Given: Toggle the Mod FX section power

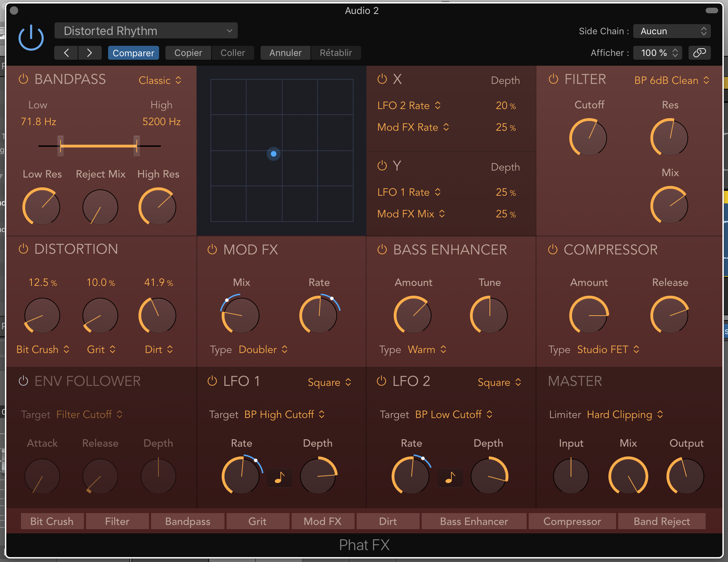Looking at the screenshot, I should 212,250.
